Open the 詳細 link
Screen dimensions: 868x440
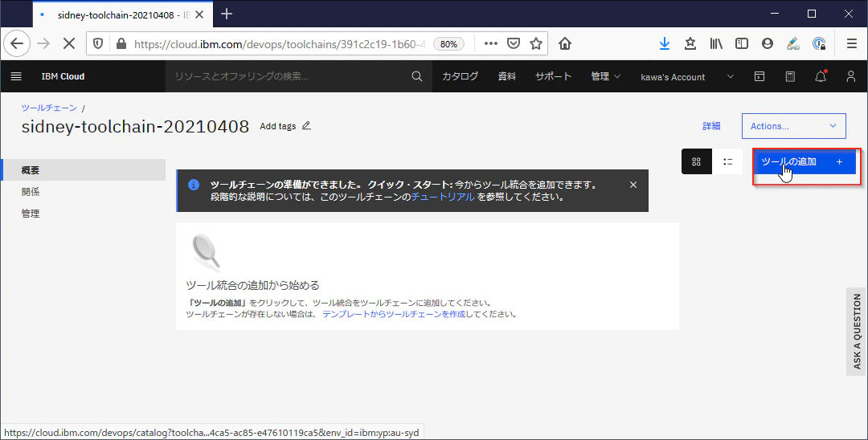[x=711, y=126]
